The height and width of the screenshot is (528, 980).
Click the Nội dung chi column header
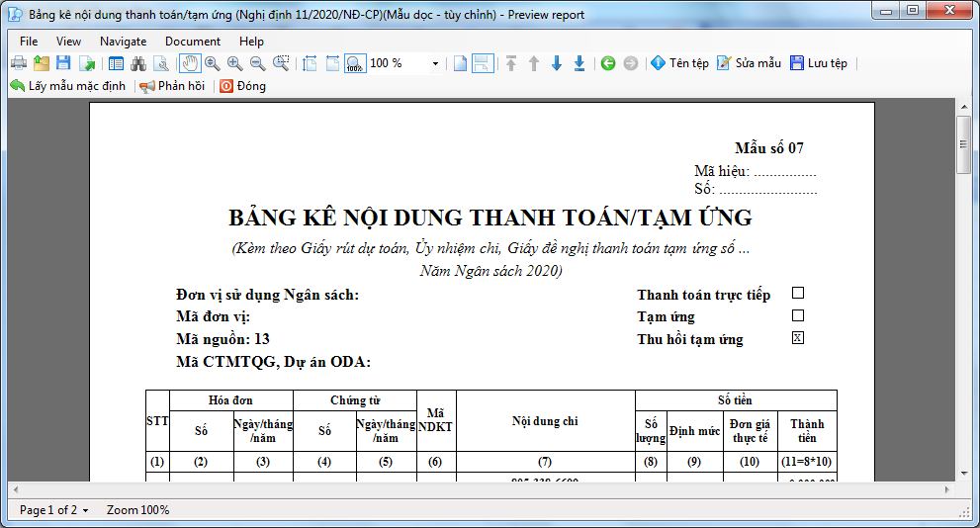[545, 421]
